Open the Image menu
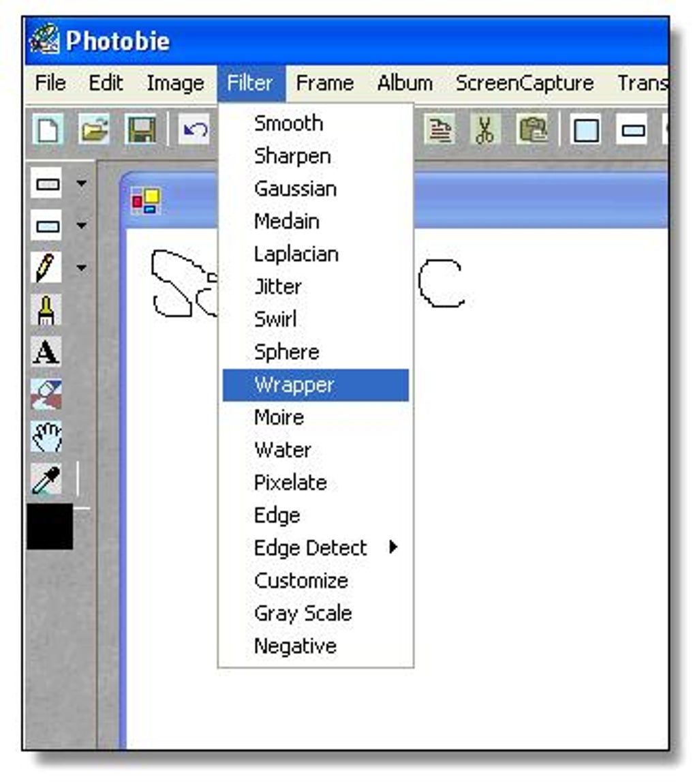The width and height of the screenshot is (695, 784). pos(174,83)
